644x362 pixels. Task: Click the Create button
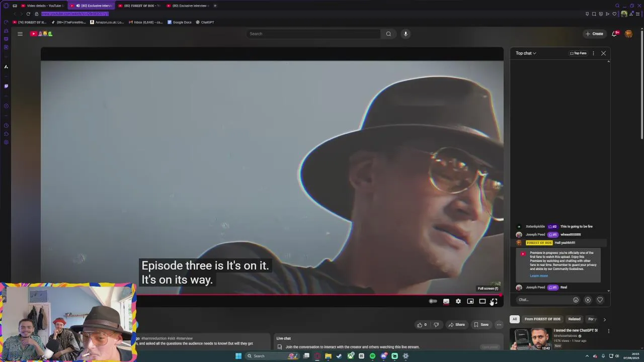594,34
